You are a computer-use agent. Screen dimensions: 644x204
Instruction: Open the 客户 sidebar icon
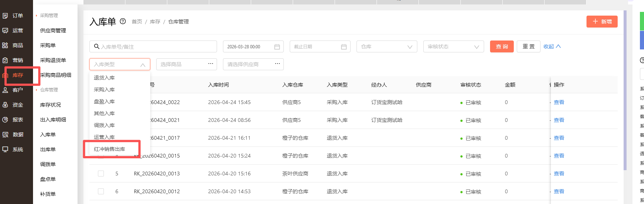5,90
